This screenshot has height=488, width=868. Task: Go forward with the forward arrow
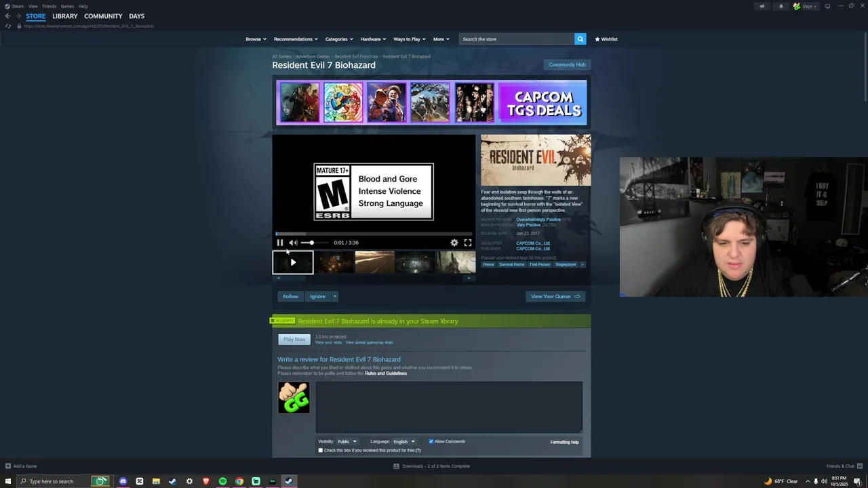18,16
